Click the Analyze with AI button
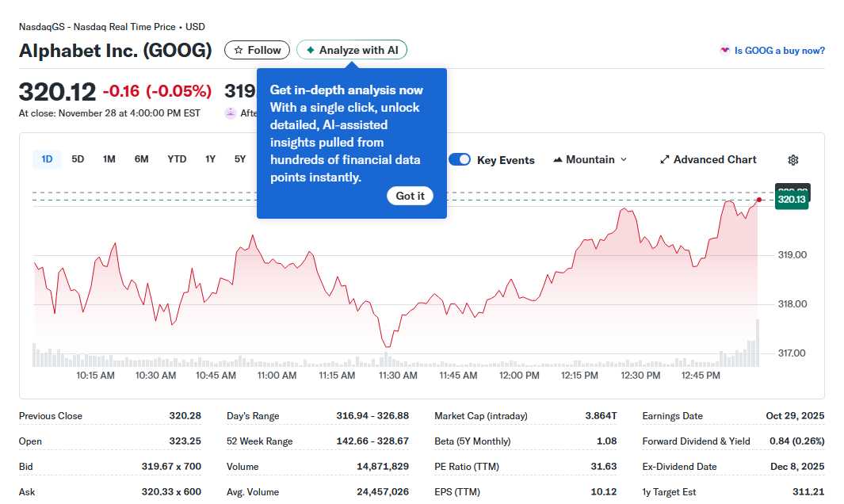The height and width of the screenshot is (504, 844). click(352, 51)
